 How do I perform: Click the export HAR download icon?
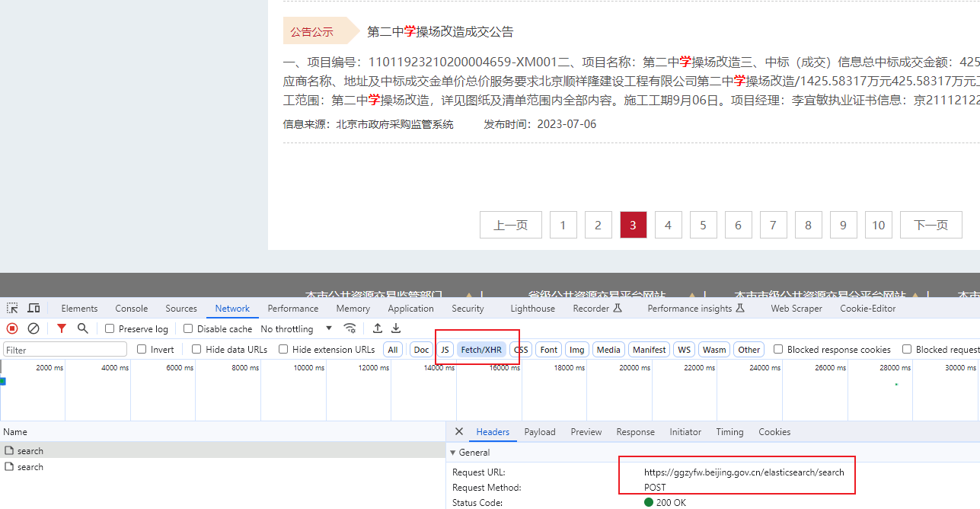[396, 328]
